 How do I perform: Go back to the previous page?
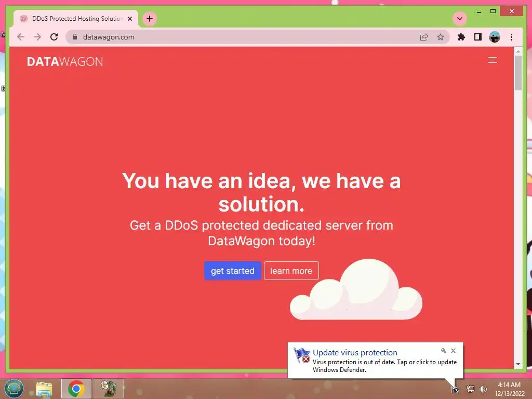(x=21, y=37)
